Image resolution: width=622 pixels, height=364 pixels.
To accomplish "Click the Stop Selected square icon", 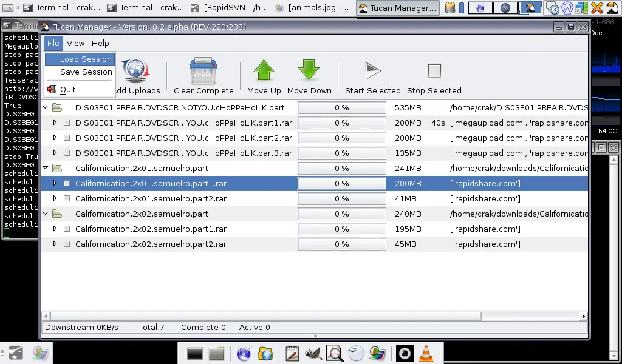I will [x=434, y=71].
